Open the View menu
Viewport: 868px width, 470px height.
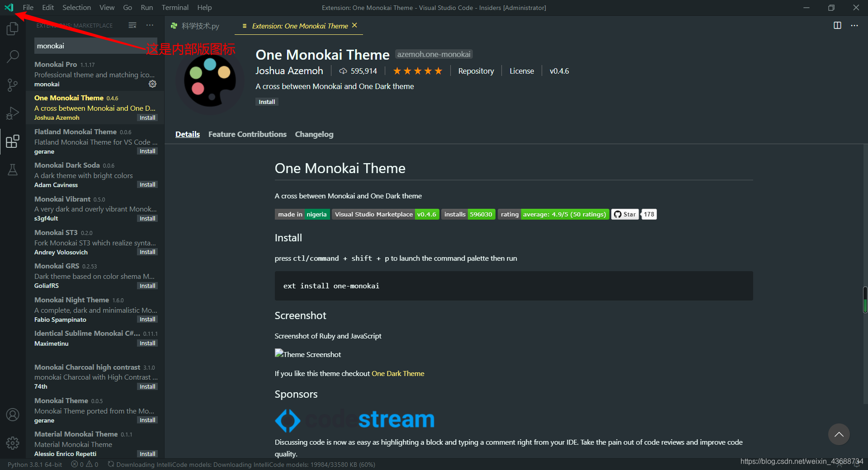107,7
